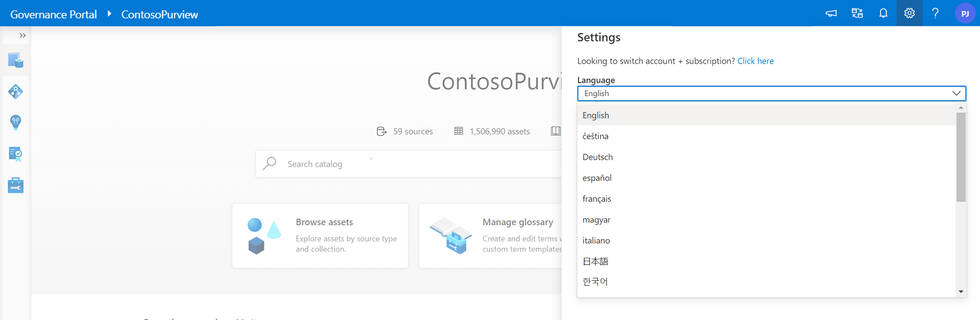Select Deutsch from the language list
This screenshot has height=320, width=980.
tap(766, 157)
